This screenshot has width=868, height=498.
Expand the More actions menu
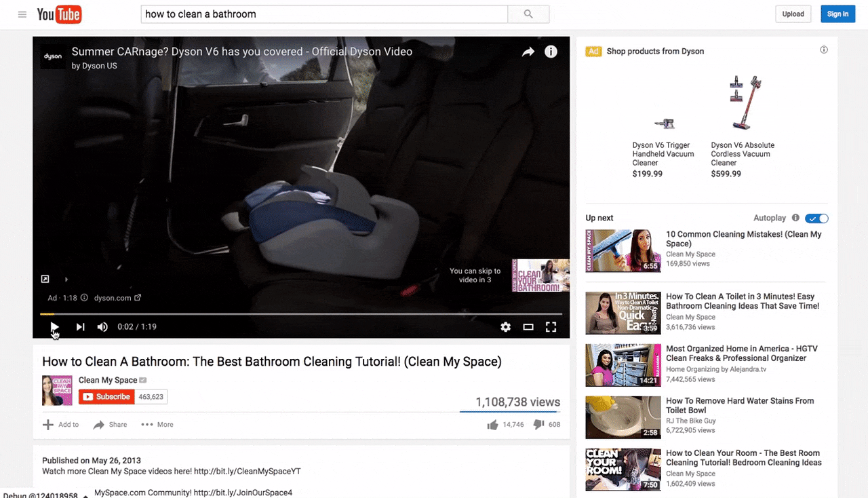(157, 425)
